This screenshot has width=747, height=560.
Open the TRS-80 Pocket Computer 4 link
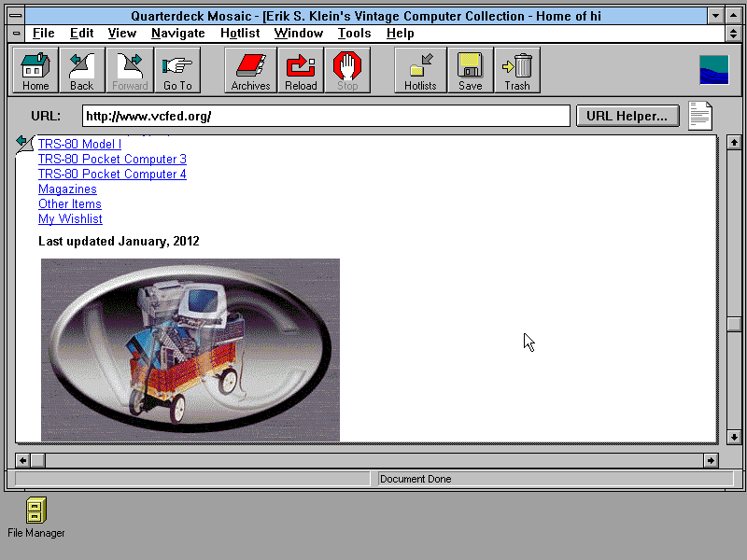112,174
